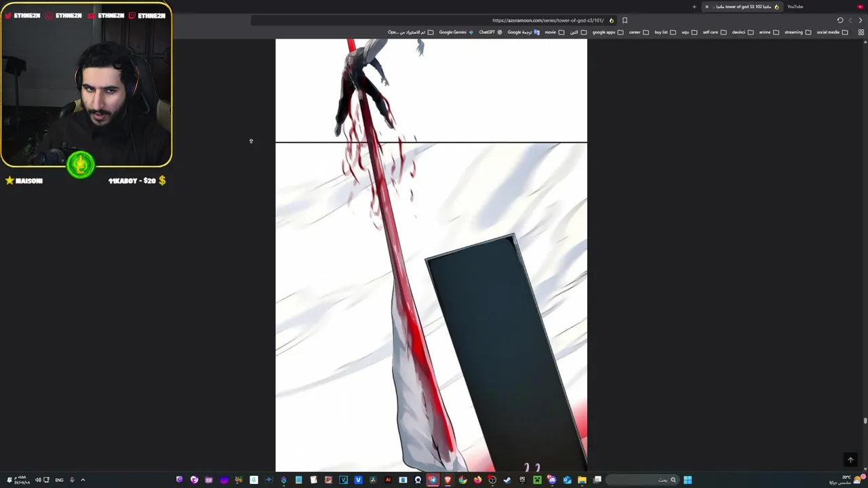This screenshot has width=868, height=488.
Task: Open OBS Studio taskbar icon
Action: click(492, 480)
